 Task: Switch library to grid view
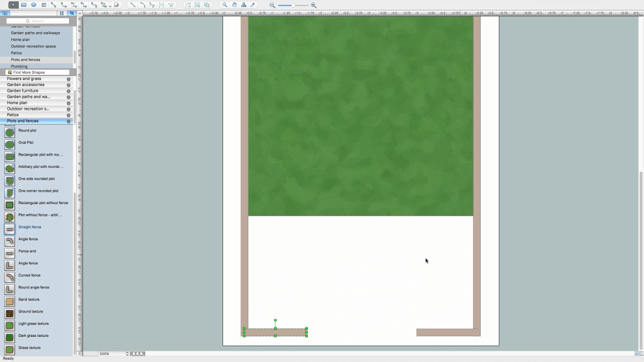coord(61,13)
